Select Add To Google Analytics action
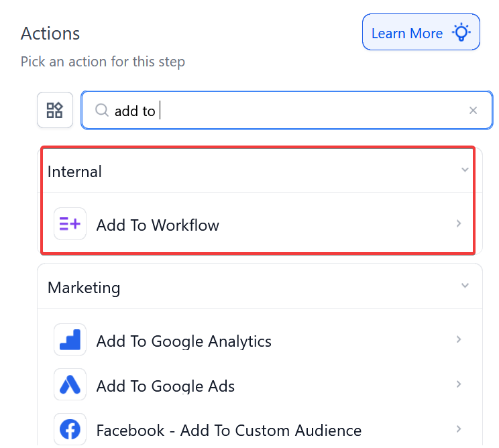 pos(184,341)
